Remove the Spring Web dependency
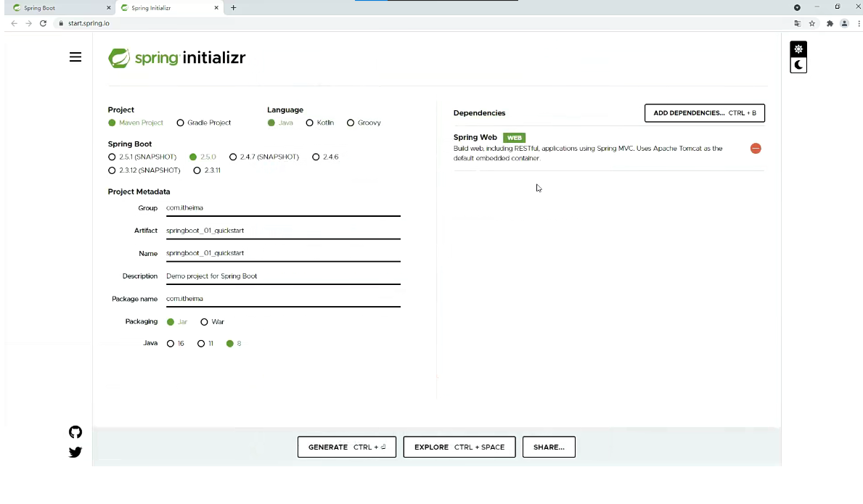Viewport: 863px width, 504px height. coord(756,149)
